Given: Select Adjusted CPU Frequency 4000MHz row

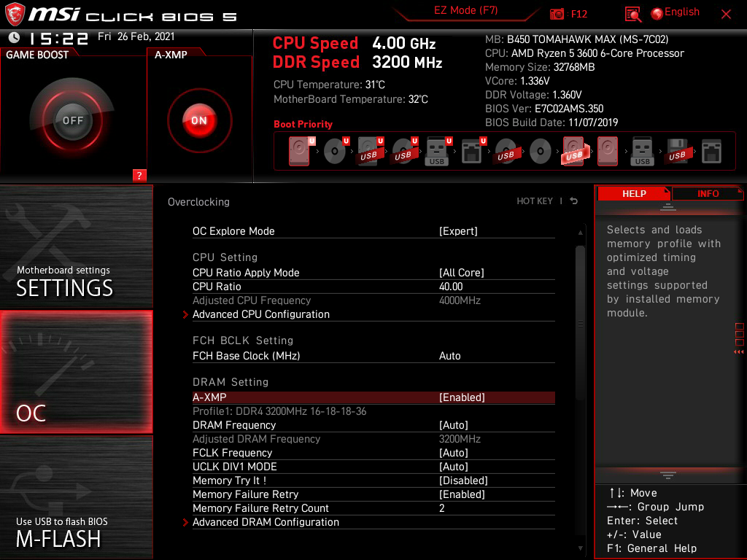Looking at the screenshot, I should 373,300.
